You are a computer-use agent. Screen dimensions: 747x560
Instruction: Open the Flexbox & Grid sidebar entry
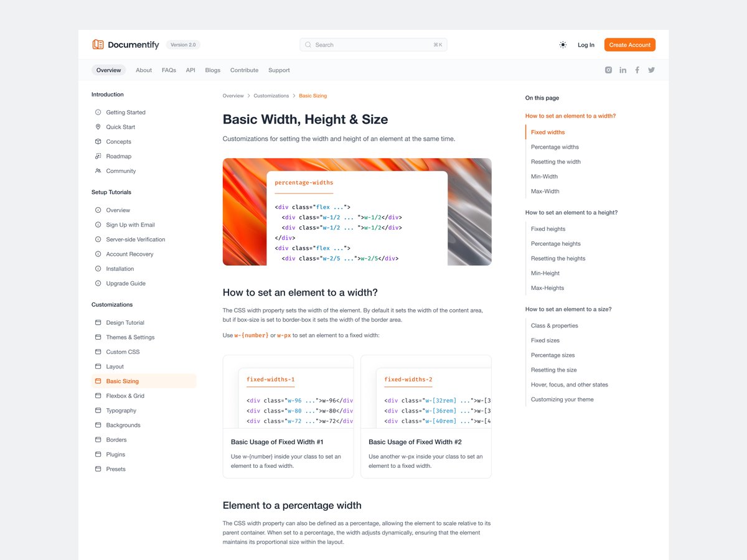coord(127,396)
